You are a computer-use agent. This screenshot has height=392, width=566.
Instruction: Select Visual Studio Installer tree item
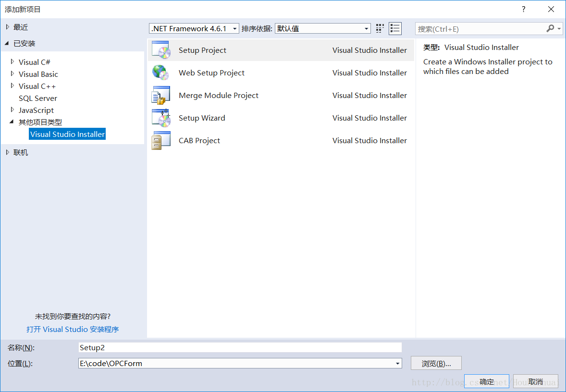(67, 134)
